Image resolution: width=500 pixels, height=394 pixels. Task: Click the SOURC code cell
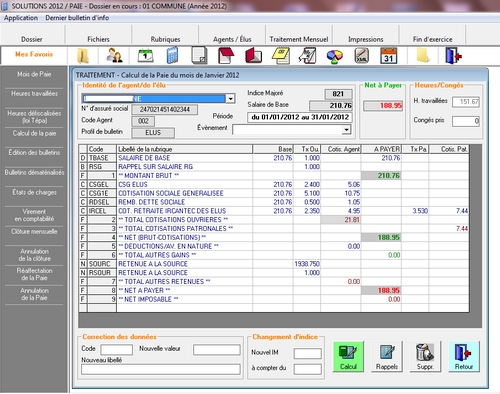tap(102, 264)
